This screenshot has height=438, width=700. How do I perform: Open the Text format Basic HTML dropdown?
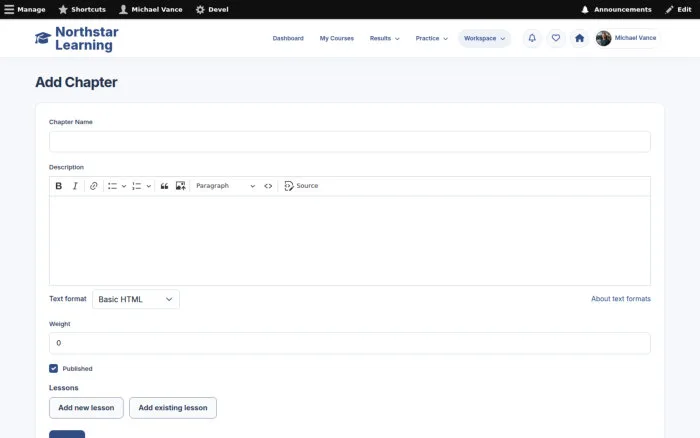(136, 299)
